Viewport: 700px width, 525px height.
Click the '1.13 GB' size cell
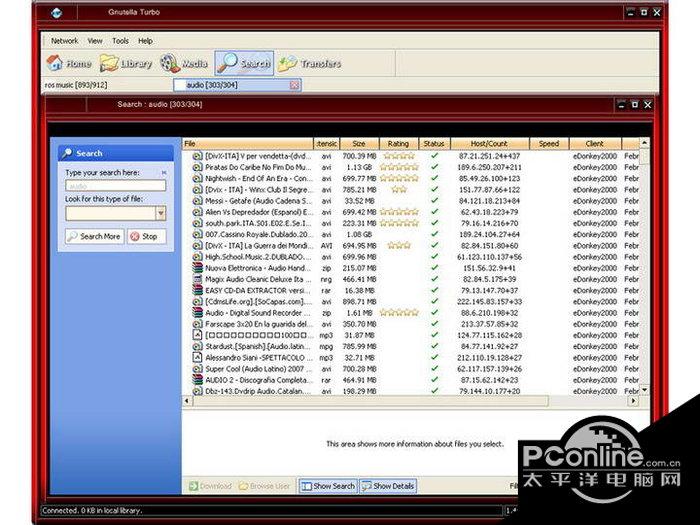coord(359,167)
